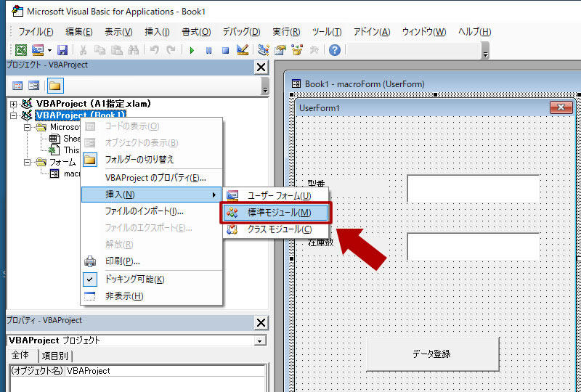Click the Paste clipboard icon
The width and height of the screenshot is (581, 392).
click(117, 50)
